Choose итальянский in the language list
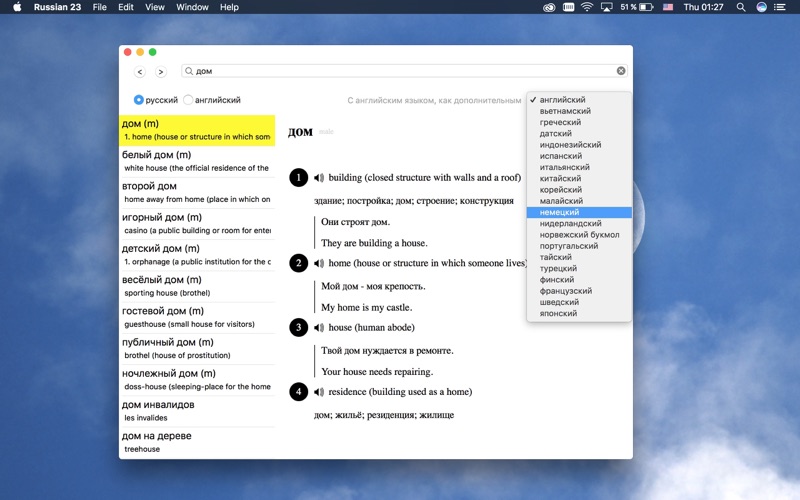 coord(579,167)
